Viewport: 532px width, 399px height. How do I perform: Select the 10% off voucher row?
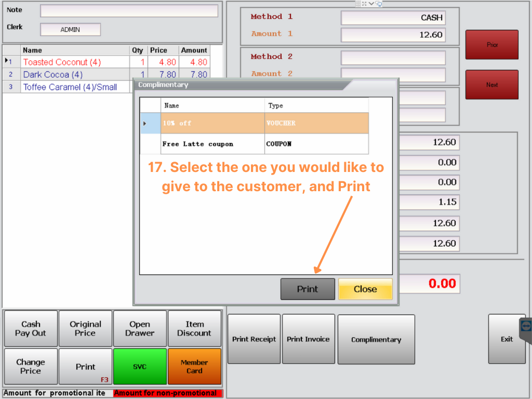(x=213, y=124)
